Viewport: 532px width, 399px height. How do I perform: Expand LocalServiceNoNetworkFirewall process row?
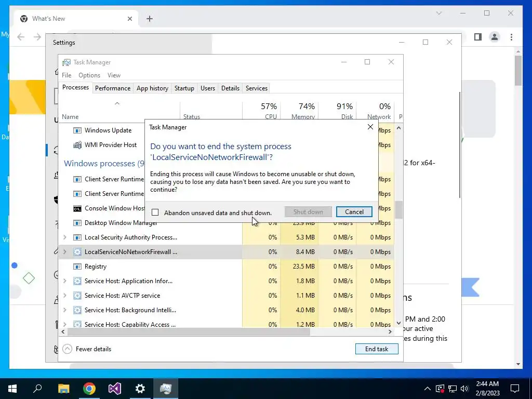click(65, 252)
